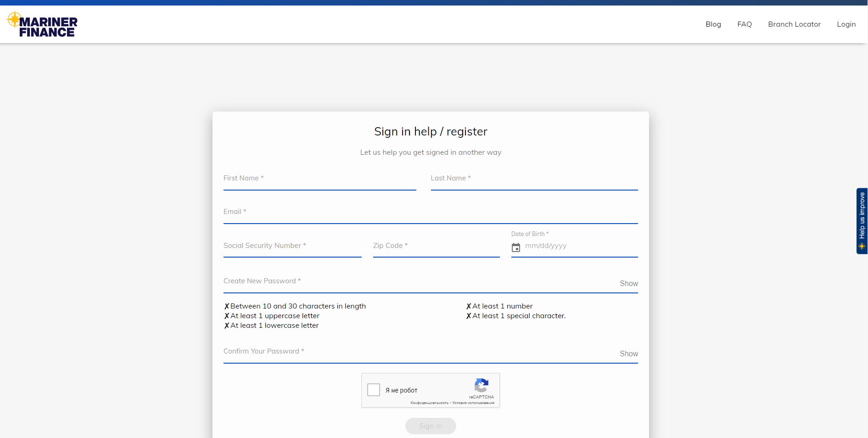This screenshot has width=868, height=438.
Task: Focus the First Name field
Action: pos(319,180)
